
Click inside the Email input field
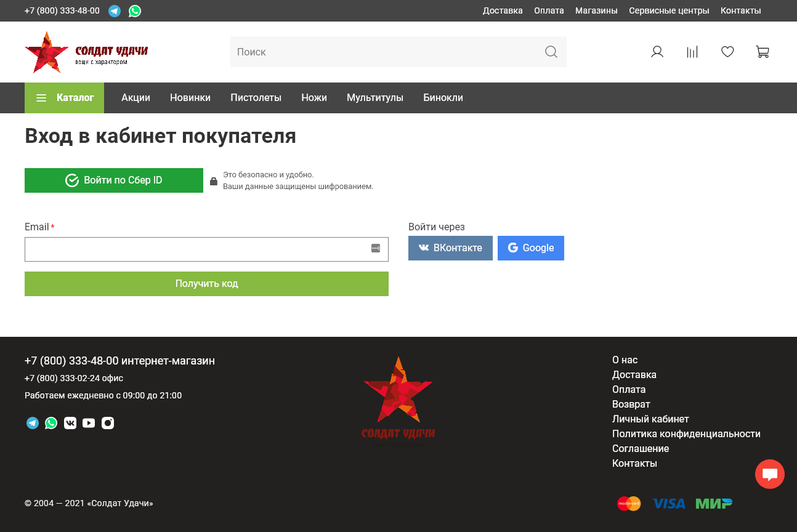206,249
